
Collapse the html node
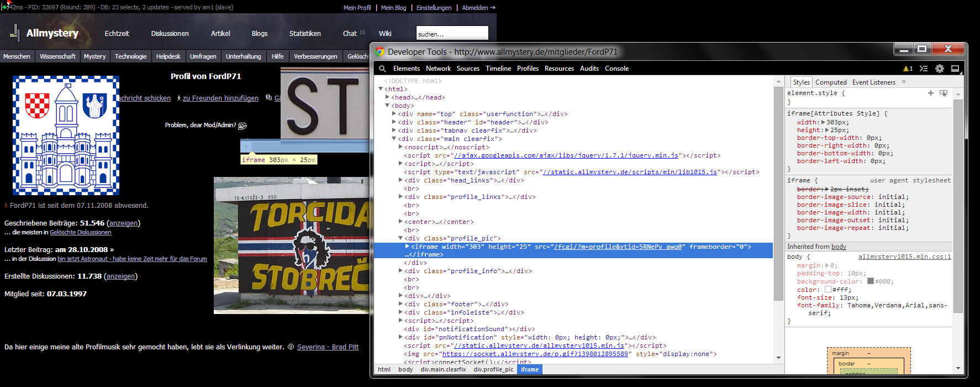381,89
